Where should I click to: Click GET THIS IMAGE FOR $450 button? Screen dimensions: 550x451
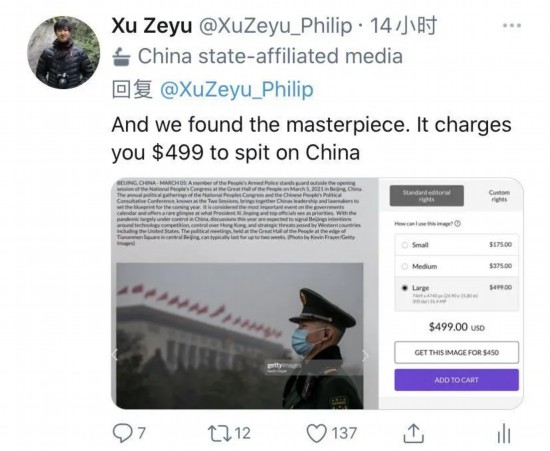click(x=456, y=352)
